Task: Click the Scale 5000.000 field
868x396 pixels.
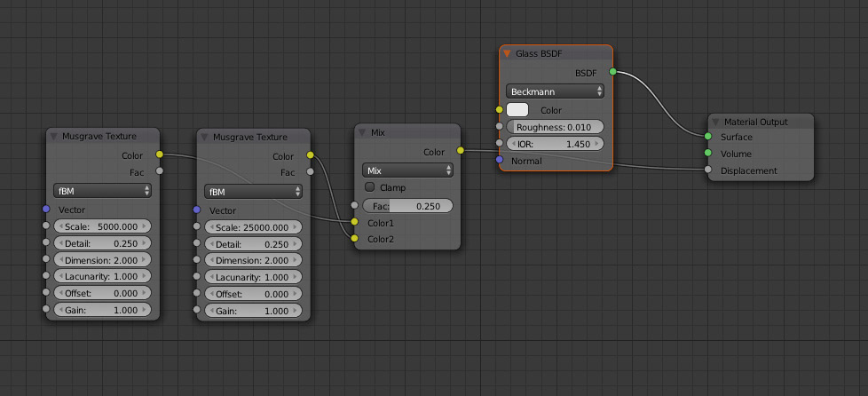Action: [102, 226]
